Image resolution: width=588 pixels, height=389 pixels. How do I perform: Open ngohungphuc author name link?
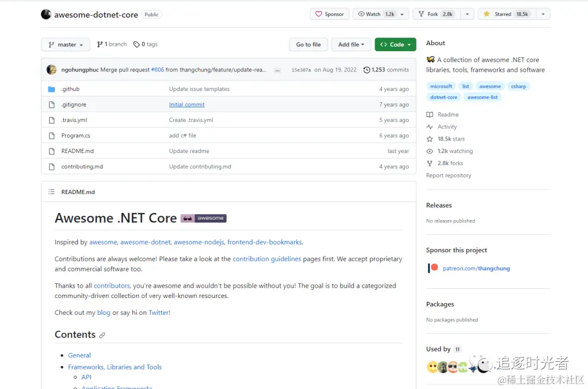(x=80, y=70)
